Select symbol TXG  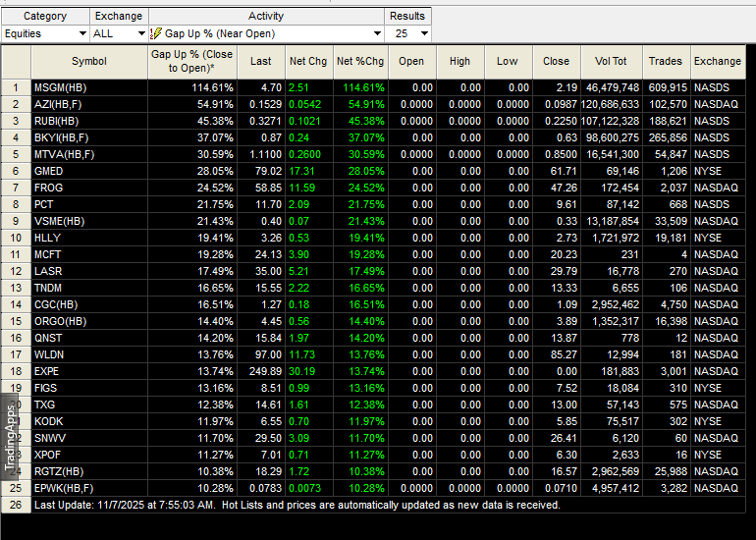pyautogui.click(x=44, y=405)
